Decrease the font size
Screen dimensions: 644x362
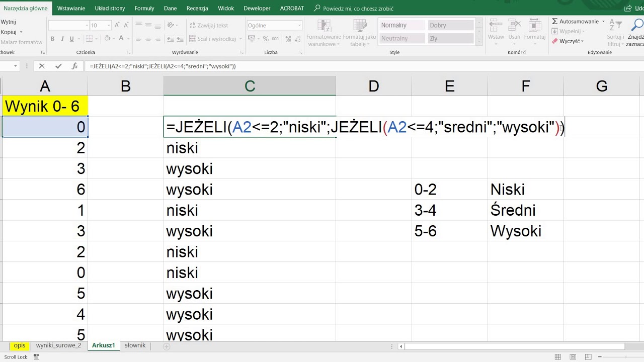tap(127, 25)
